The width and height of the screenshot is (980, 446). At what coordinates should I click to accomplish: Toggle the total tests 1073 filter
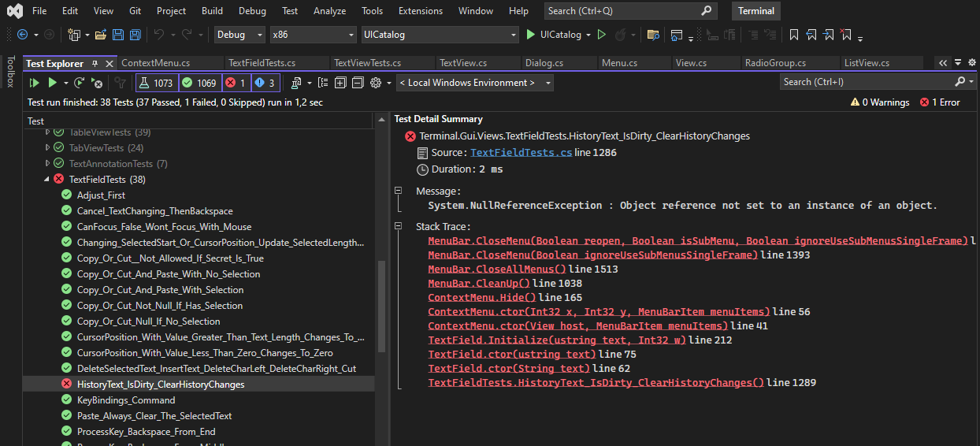click(x=157, y=83)
